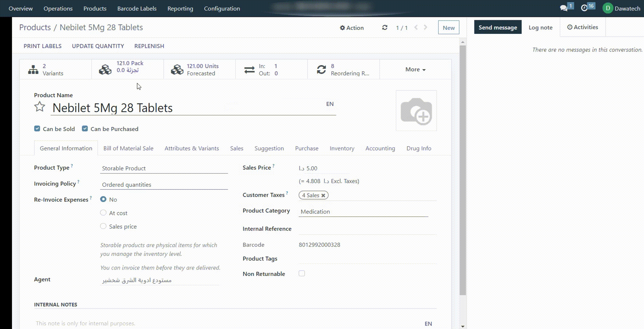Image resolution: width=644 pixels, height=329 pixels.
Task: Open the Product Tags field
Action: coord(367,259)
